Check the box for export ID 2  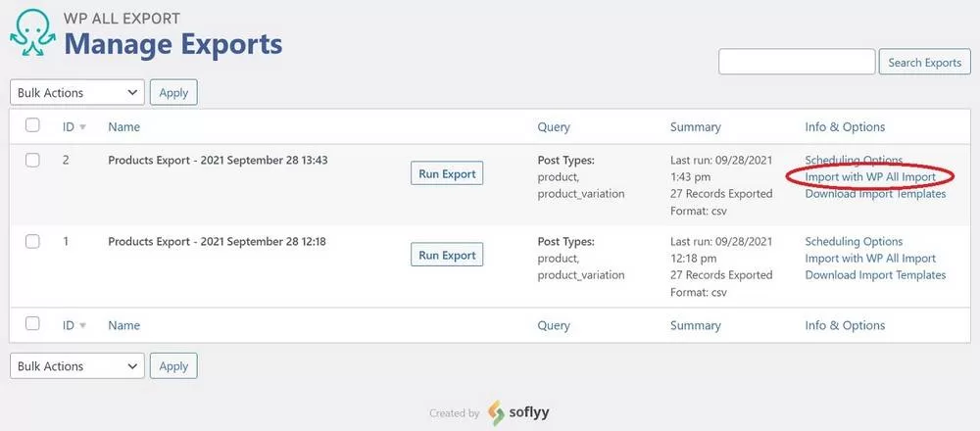tap(32, 160)
